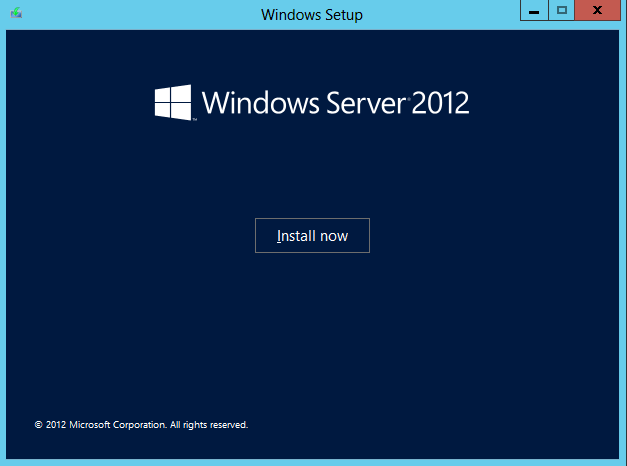Screen dimensions: 627x466
Task: Close the Windows Setup window
Action: [x=597, y=10]
